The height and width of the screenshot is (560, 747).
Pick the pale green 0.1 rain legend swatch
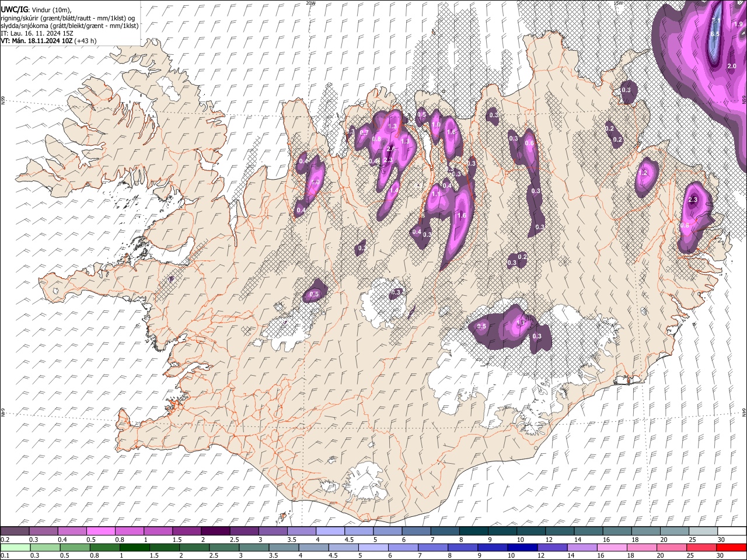[15, 548]
